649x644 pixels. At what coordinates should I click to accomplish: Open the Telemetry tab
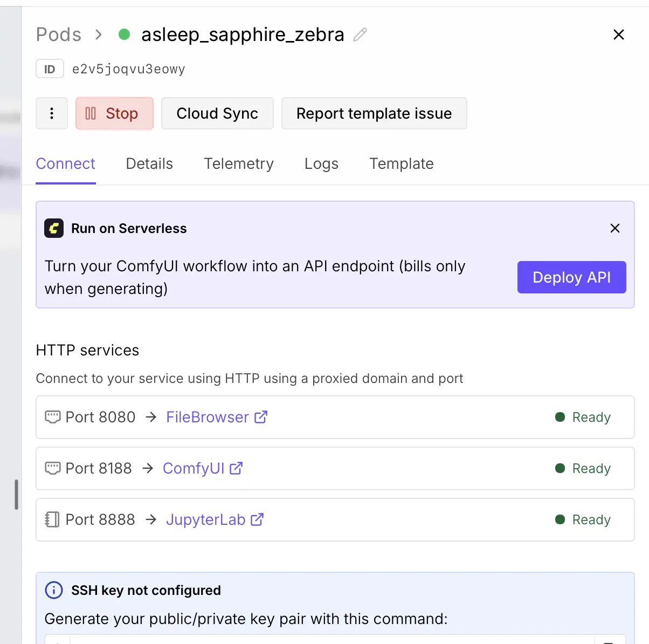[x=239, y=163]
